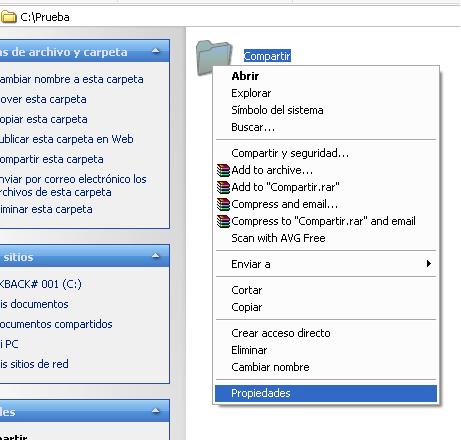Click the C:\Prueba address bar field
This screenshot has width=461, height=440.
tap(230, 17)
